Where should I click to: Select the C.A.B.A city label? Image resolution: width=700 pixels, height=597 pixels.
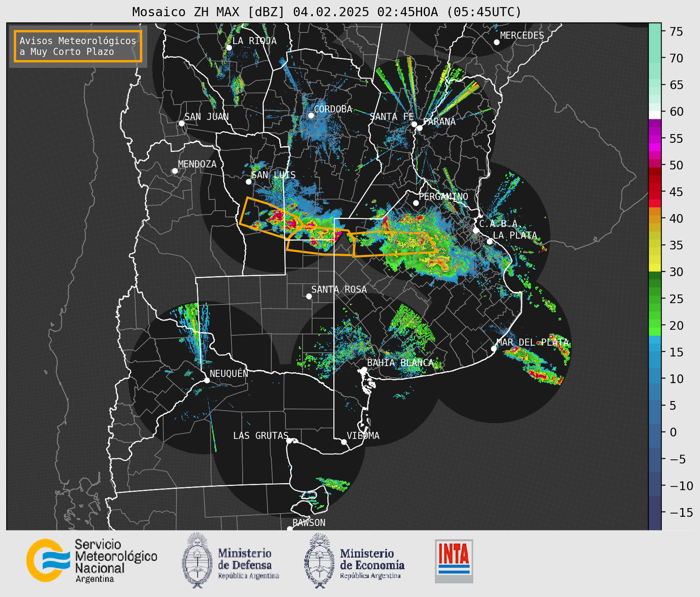pos(498,223)
